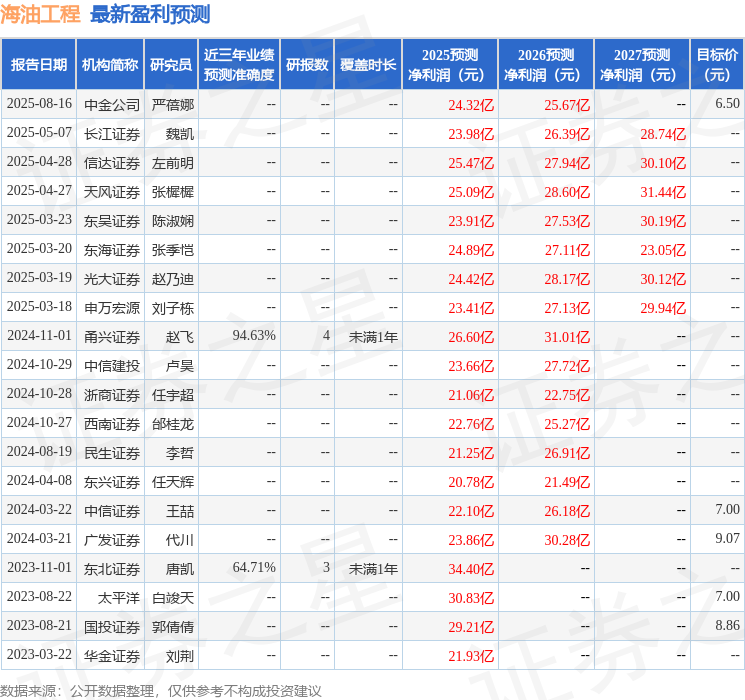The image size is (745, 700).
Task: Click the 2026预测净利润 column header
Action: [545, 65]
